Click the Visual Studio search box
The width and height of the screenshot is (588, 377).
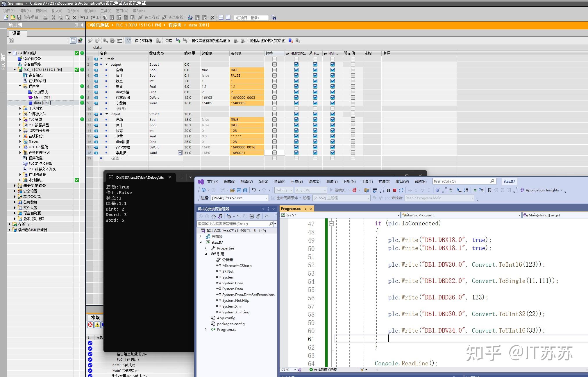click(464, 181)
